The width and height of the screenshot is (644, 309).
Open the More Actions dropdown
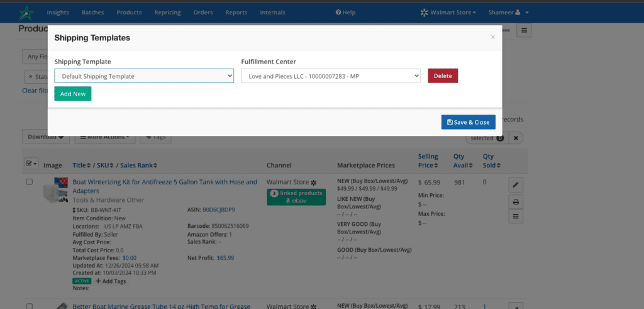pos(105,137)
